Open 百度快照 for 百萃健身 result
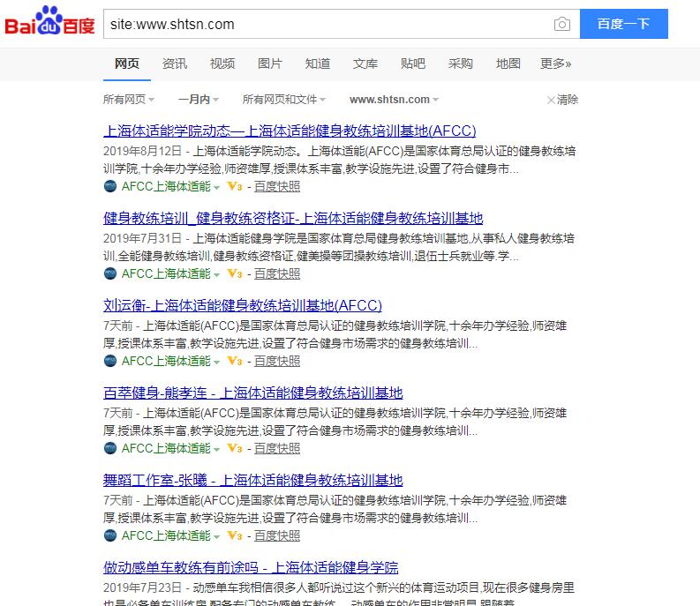This screenshot has width=700, height=606. 277,448
